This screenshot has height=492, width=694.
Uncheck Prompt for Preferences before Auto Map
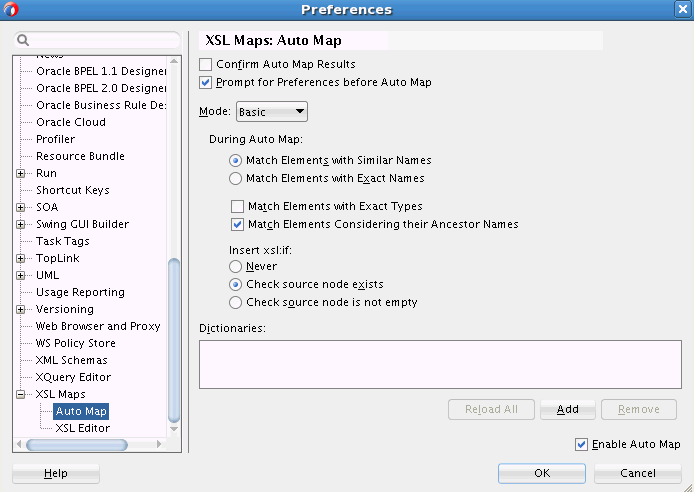click(206, 82)
